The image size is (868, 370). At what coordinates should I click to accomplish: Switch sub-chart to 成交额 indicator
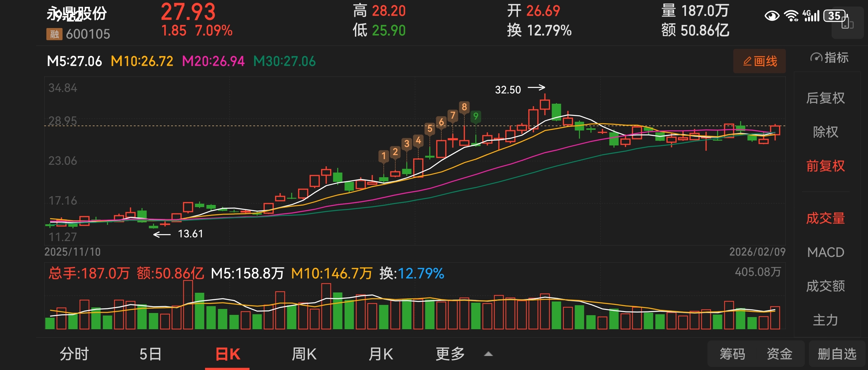(825, 286)
